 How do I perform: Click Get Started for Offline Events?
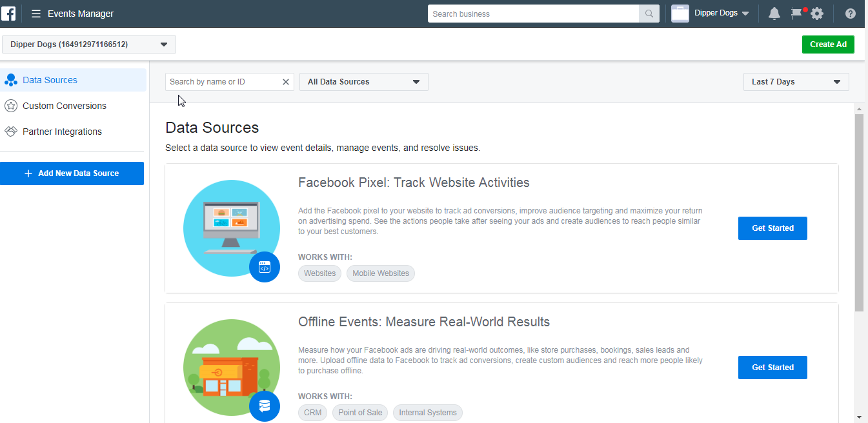tap(772, 368)
